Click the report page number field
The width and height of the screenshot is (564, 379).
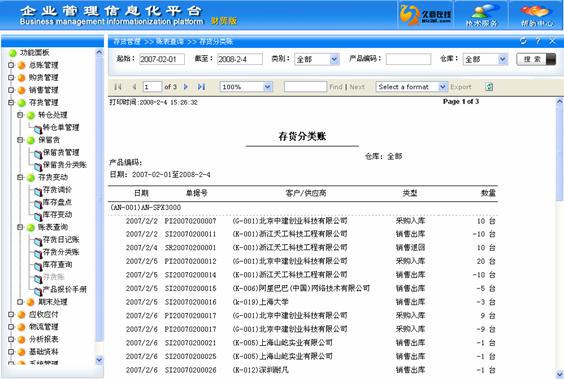click(153, 87)
